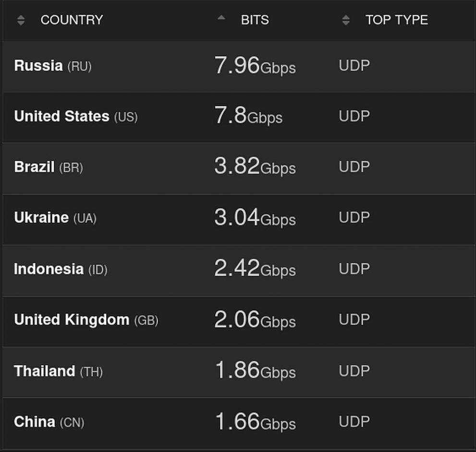Select Brazil's 3.82 Gbps figure
476x452 pixels.
[255, 168]
